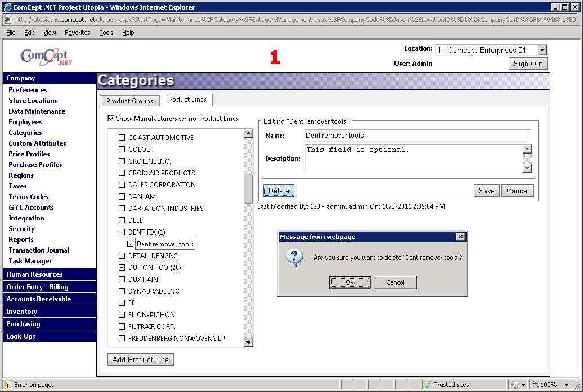Click the Sign Out button
This screenshot has height=392, width=583.
pos(528,64)
